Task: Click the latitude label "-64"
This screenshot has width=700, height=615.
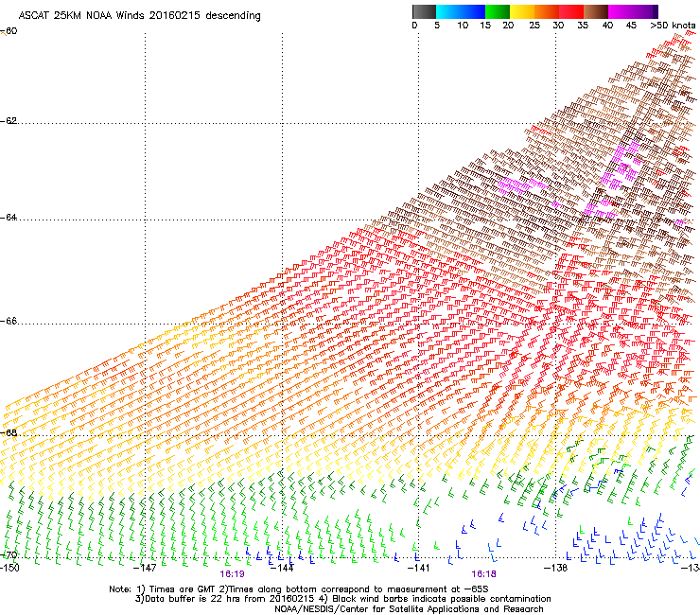Action: coord(9,218)
